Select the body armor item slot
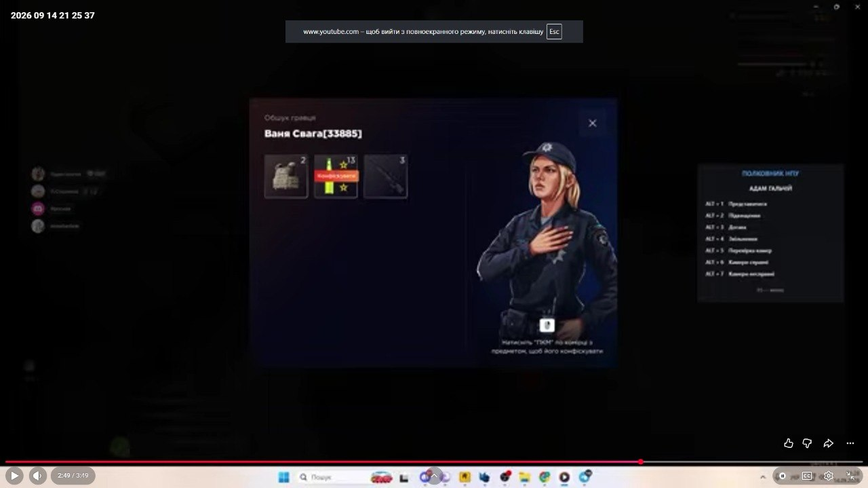The image size is (868, 488). click(286, 176)
